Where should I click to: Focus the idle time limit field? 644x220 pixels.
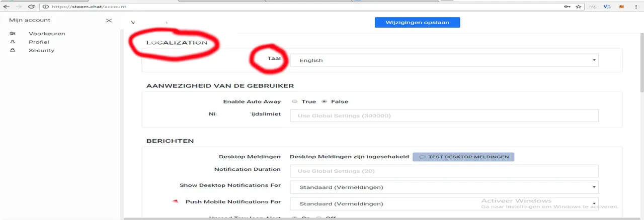click(x=444, y=116)
